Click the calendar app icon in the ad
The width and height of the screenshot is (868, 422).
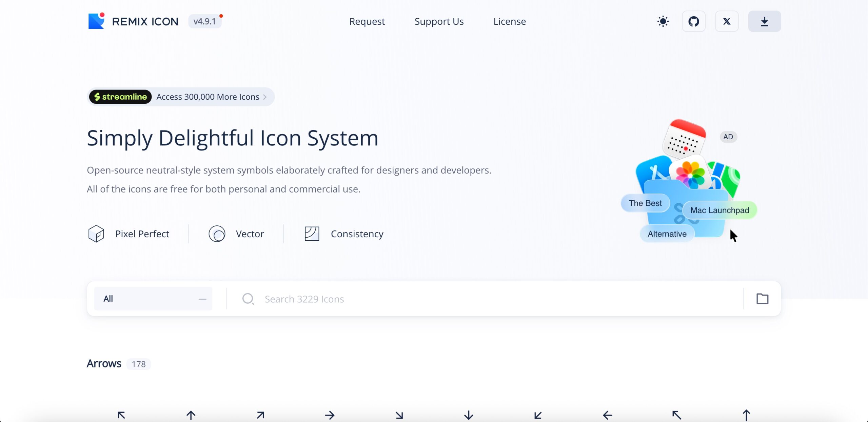pyautogui.click(x=685, y=139)
